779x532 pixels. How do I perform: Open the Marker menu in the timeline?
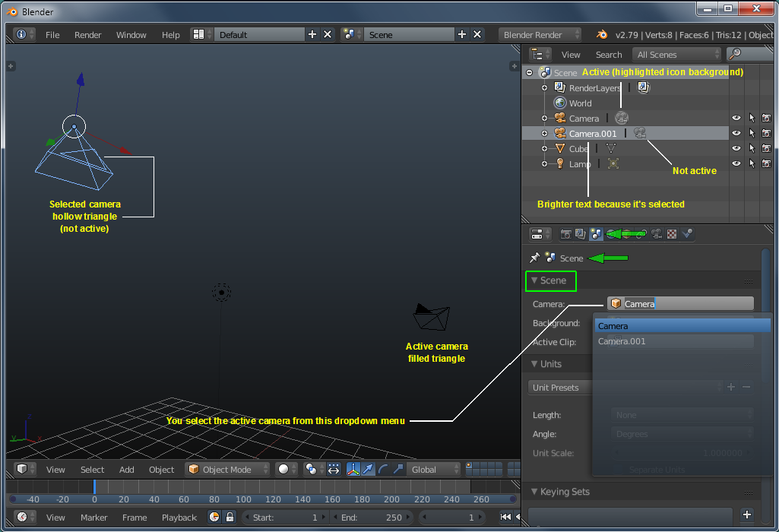[94, 518]
